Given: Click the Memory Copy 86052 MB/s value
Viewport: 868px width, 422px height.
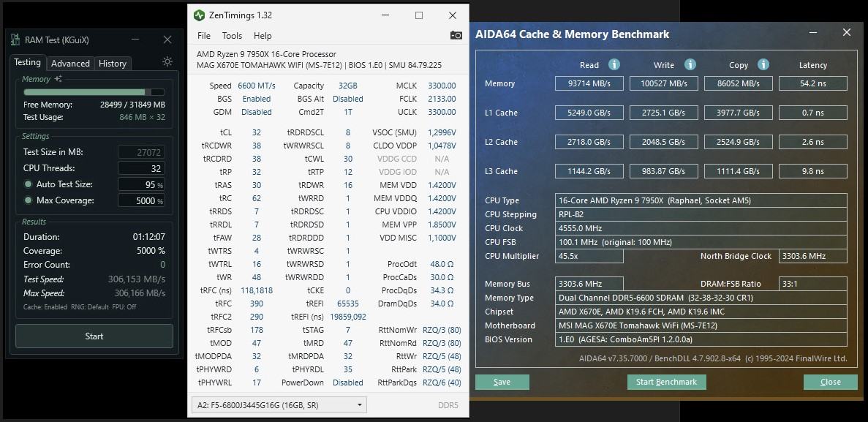Looking at the screenshot, I should [739, 83].
